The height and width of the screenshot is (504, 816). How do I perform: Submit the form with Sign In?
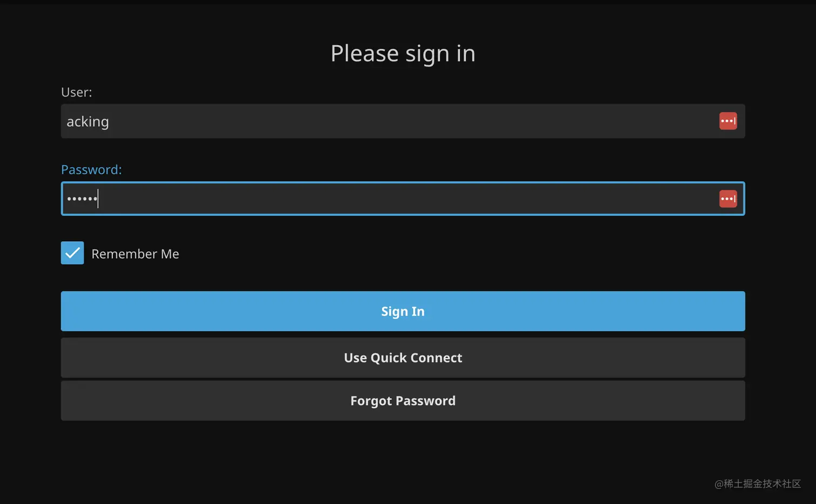point(403,311)
